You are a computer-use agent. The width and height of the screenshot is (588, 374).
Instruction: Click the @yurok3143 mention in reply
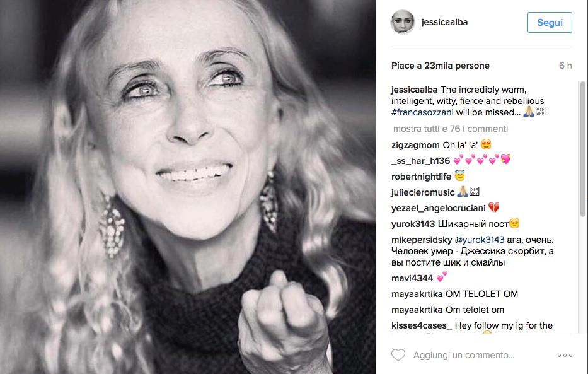point(479,240)
